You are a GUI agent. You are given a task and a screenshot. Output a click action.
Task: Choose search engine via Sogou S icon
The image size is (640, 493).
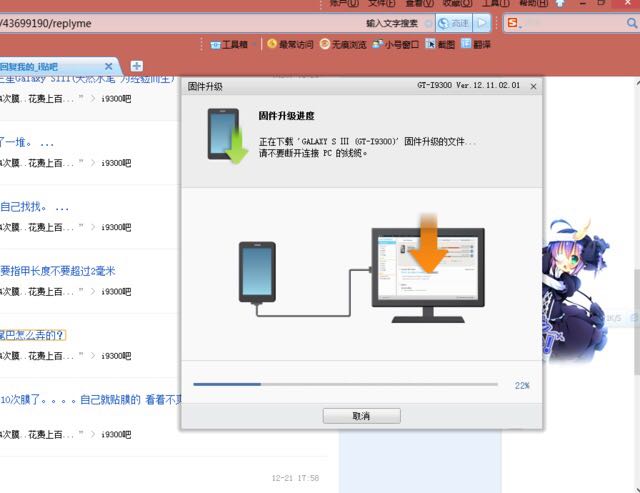[x=513, y=23]
